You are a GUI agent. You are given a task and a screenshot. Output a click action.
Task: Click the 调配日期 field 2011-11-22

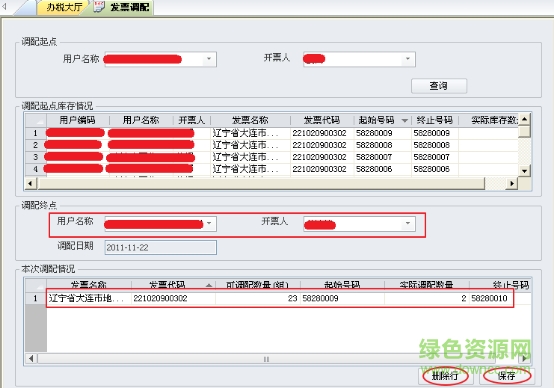click(161, 247)
